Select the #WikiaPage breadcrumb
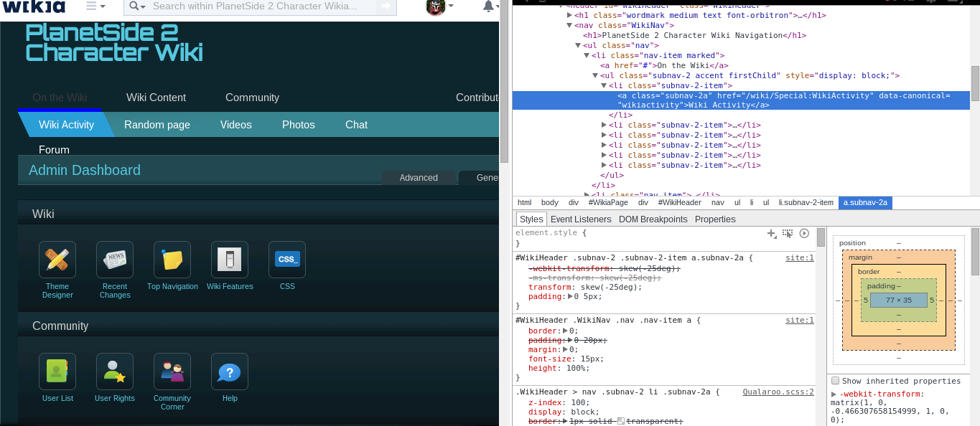The height and width of the screenshot is (426, 980). tap(608, 203)
